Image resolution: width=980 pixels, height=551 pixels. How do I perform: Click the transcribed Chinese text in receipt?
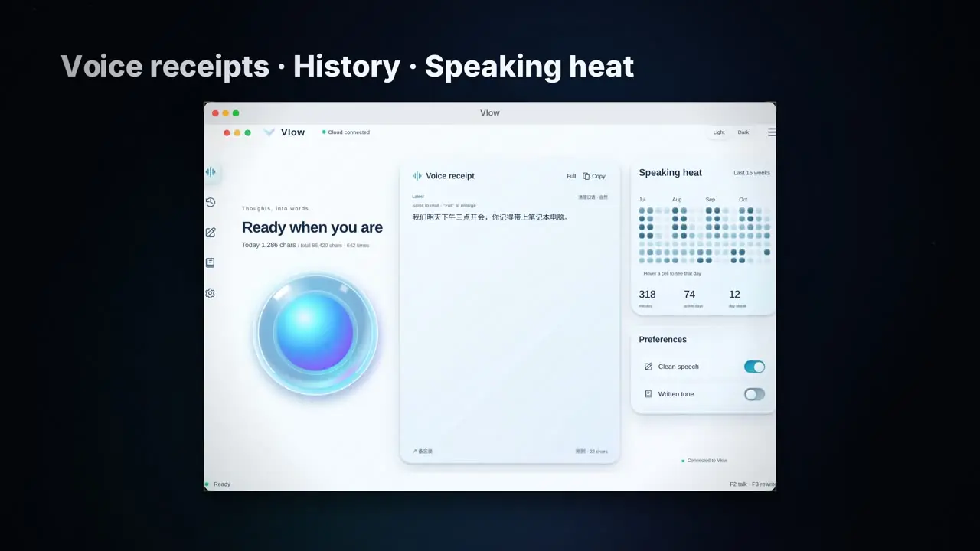click(491, 217)
